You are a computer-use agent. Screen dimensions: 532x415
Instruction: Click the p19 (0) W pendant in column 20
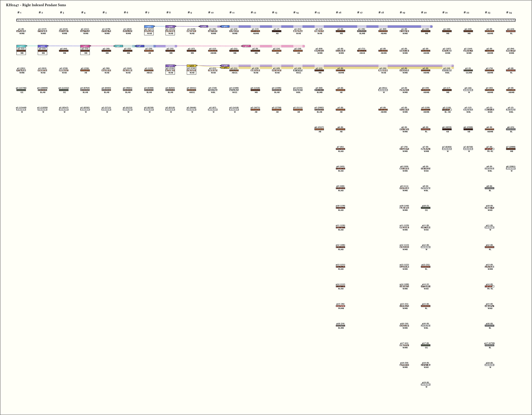point(425,385)
